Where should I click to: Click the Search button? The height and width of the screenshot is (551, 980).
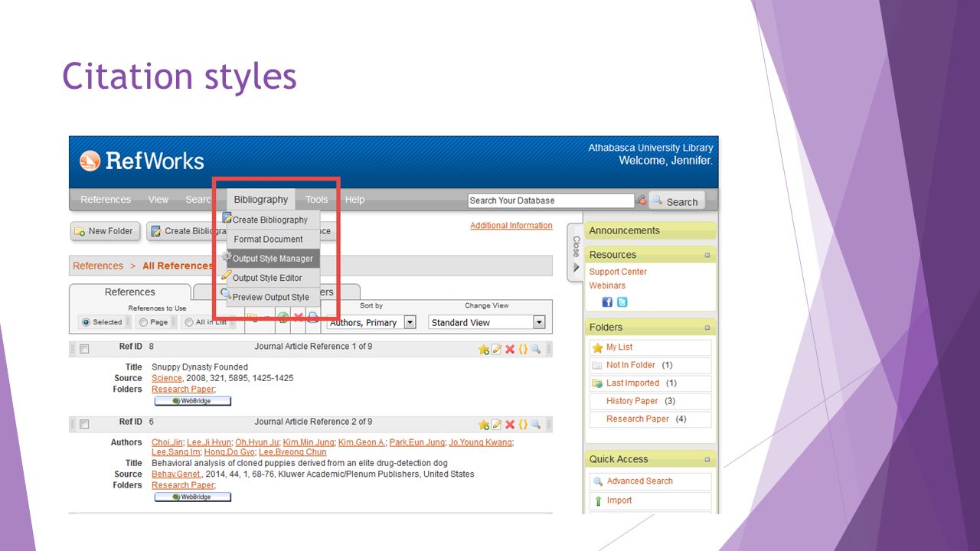click(x=677, y=201)
